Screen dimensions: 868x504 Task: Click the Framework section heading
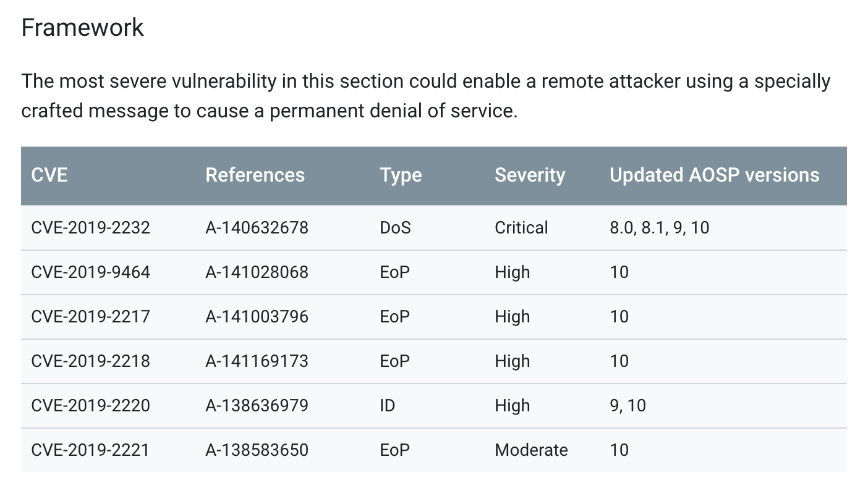(82, 28)
